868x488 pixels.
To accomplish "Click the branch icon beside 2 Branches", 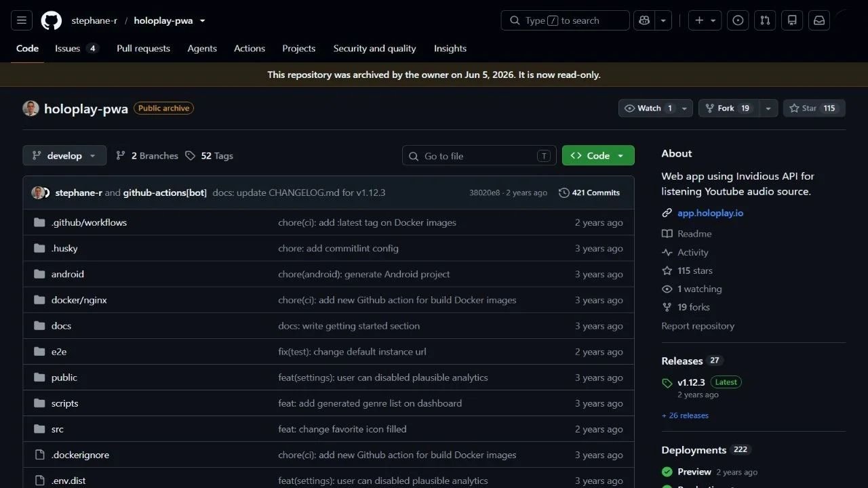I will click(x=121, y=156).
